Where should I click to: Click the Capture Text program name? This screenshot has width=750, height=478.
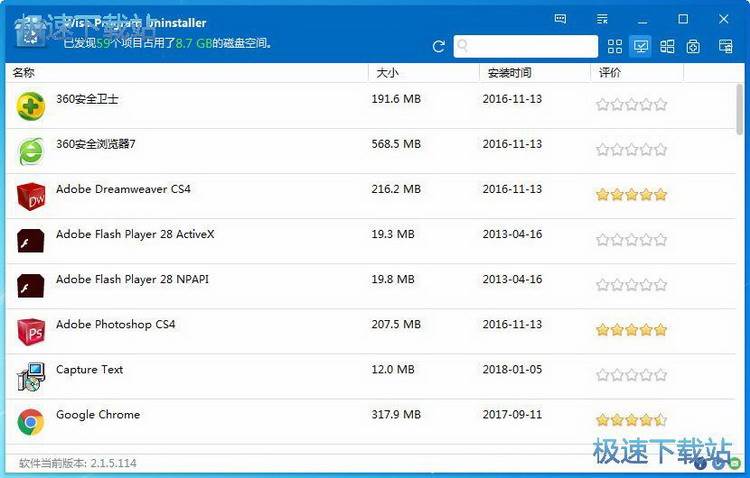pyautogui.click(x=89, y=369)
